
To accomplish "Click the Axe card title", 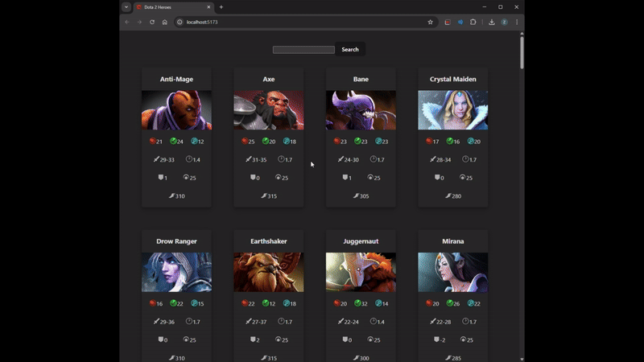I will click(x=269, y=79).
